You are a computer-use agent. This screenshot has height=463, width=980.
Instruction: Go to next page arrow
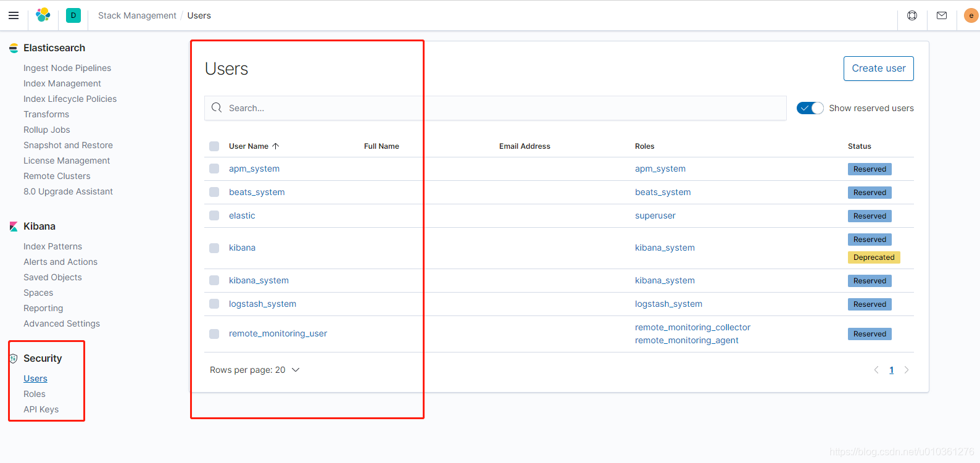[907, 370]
